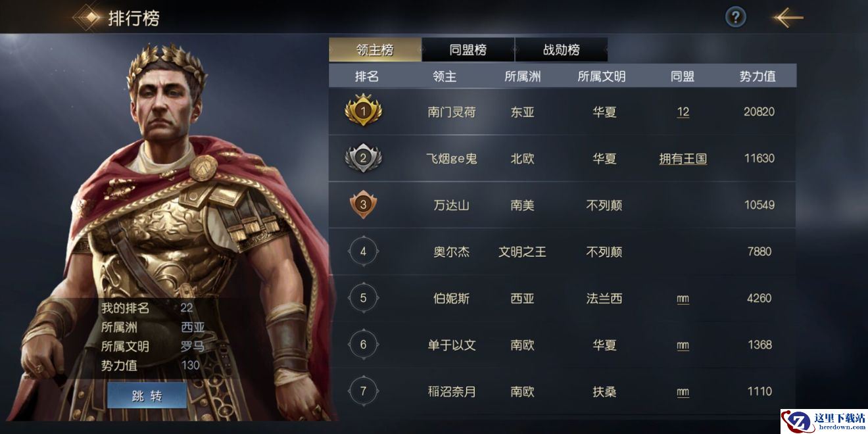The height and width of the screenshot is (434, 868).
Task: Select the silver rank 2 medal
Action: tap(363, 158)
